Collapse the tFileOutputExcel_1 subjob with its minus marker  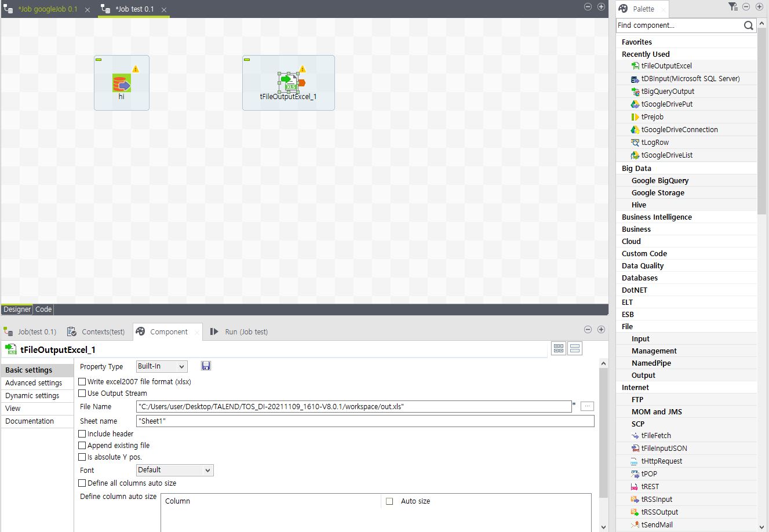pyautogui.click(x=247, y=60)
